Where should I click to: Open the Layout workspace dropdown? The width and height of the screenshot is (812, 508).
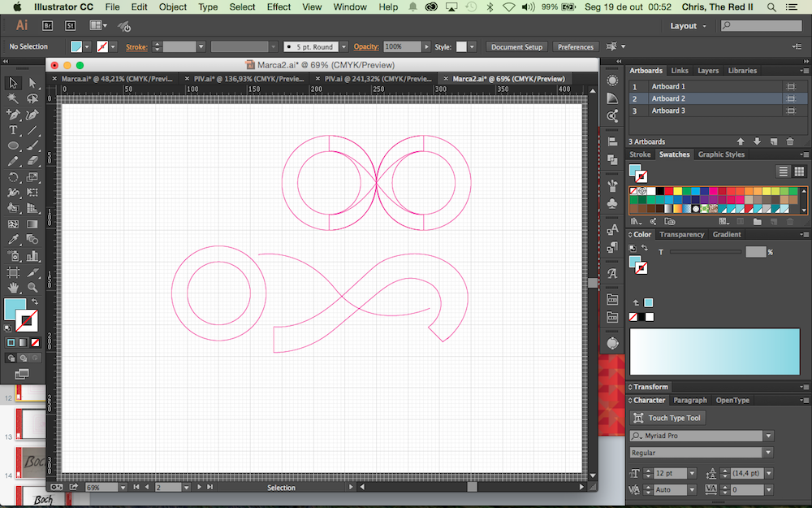689,26
